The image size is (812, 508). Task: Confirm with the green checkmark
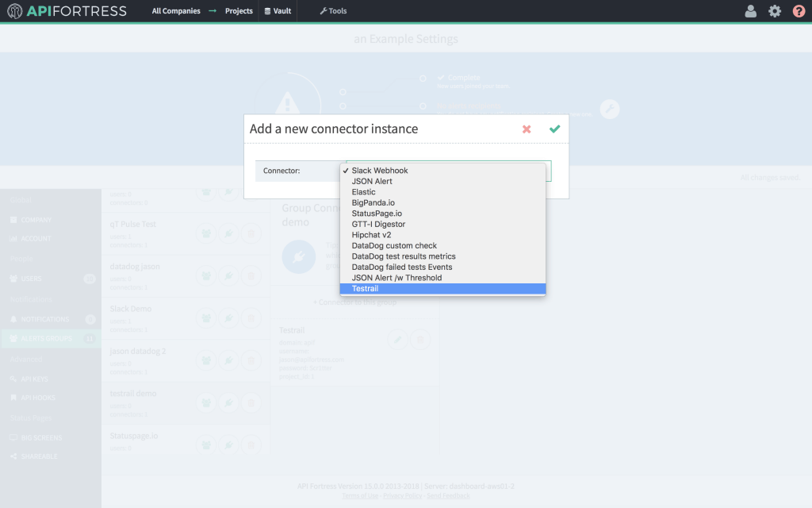coord(554,129)
